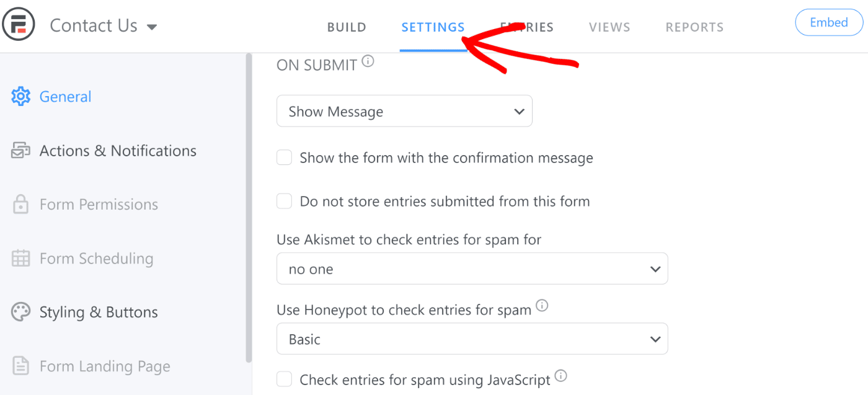This screenshot has width=868, height=395.
Task: Click the Actions & Notifications icon
Action: pyautogui.click(x=20, y=150)
